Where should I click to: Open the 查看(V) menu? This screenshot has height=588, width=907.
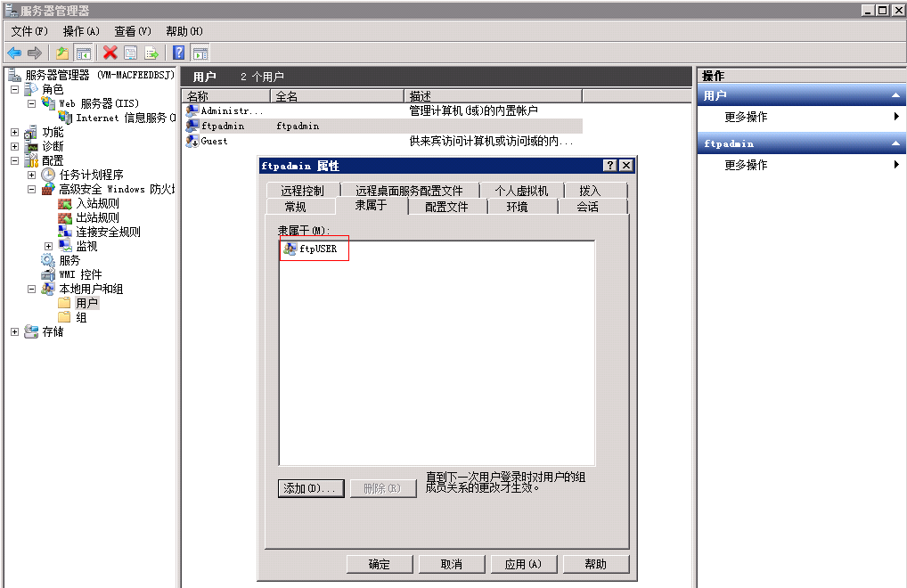tap(133, 31)
